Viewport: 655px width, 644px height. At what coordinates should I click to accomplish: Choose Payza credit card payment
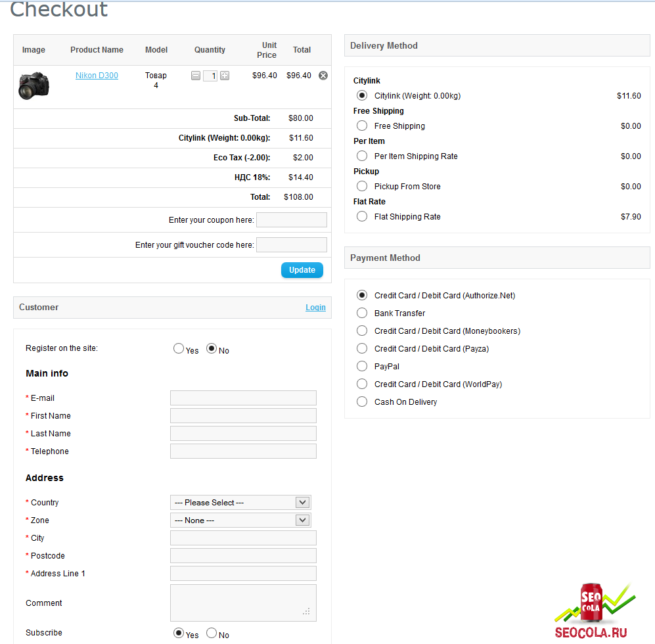(x=362, y=348)
